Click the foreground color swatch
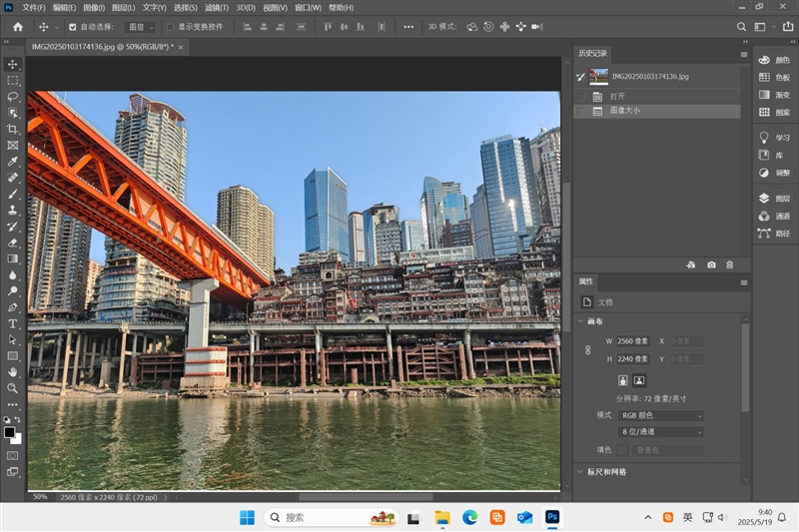This screenshot has height=532, width=799. (9, 432)
